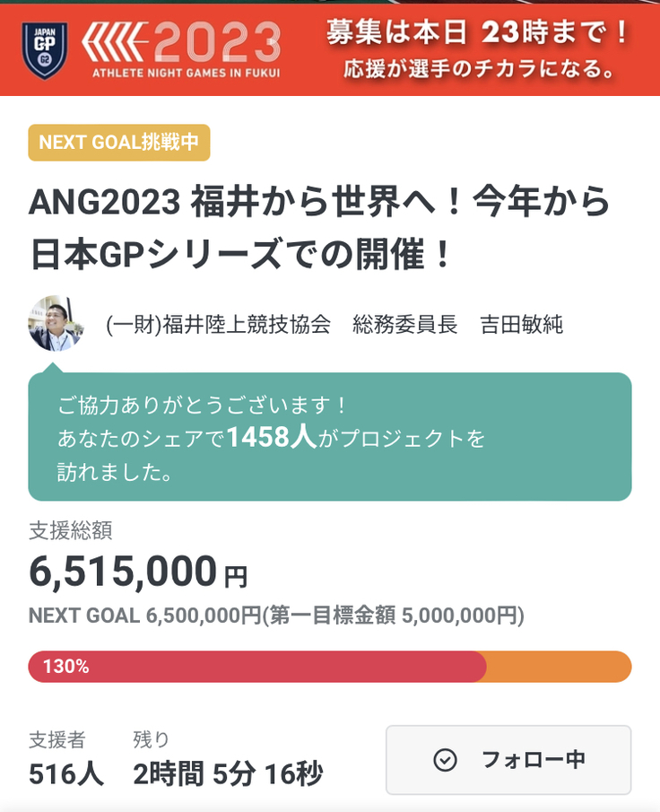Click the remaining time countdown

point(228,773)
